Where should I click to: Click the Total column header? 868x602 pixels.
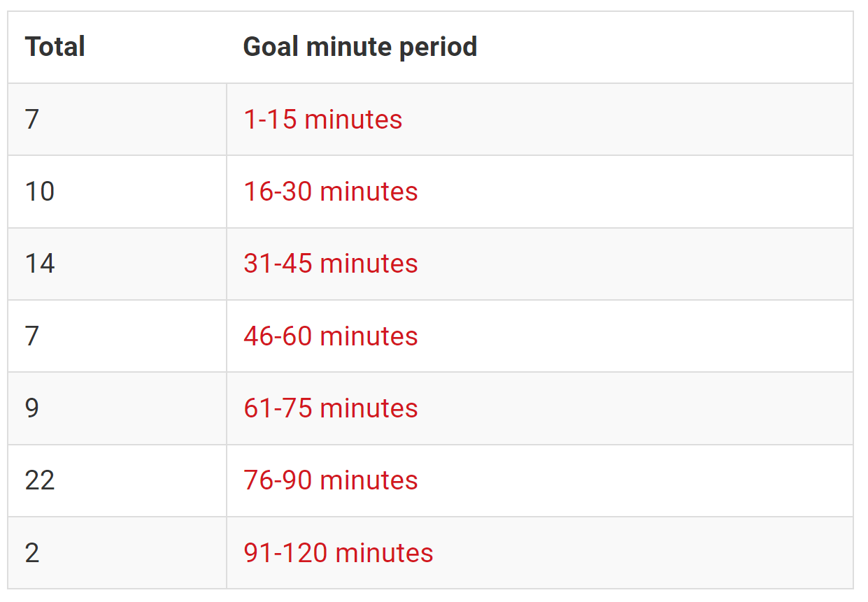coord(55,47)
